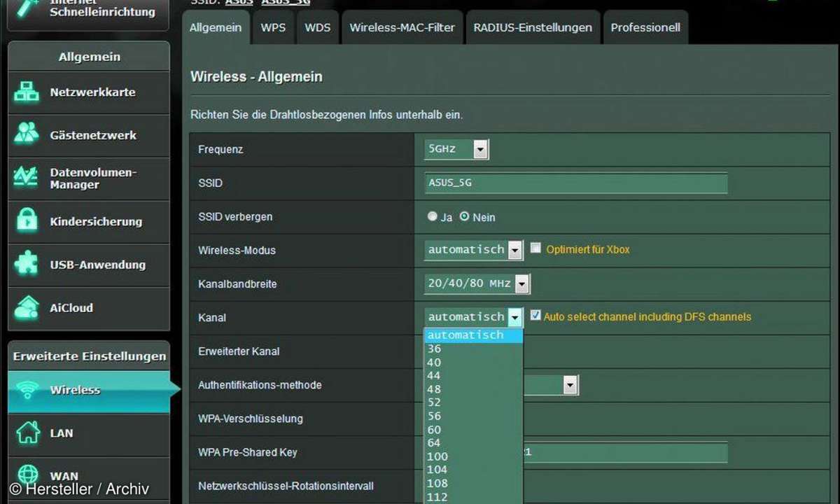The image size is (840, 504).
Task: Enable Optimiert für Xbox checkbox
Action: [535, 248]
